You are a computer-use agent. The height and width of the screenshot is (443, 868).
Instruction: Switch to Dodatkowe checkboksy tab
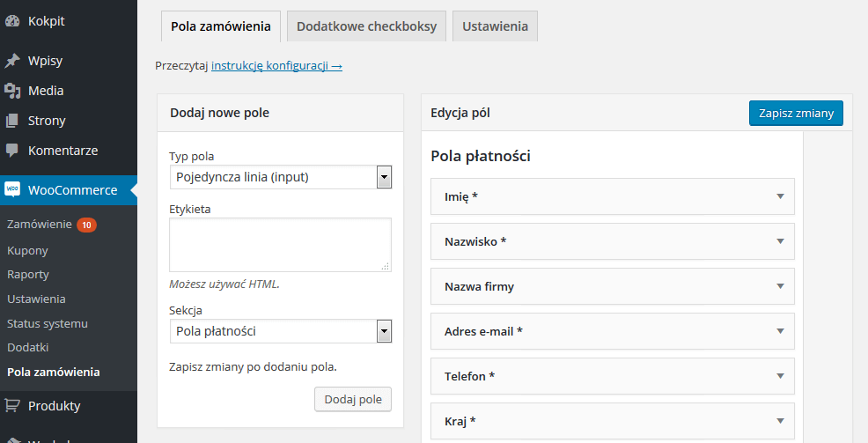coord(366,26)
